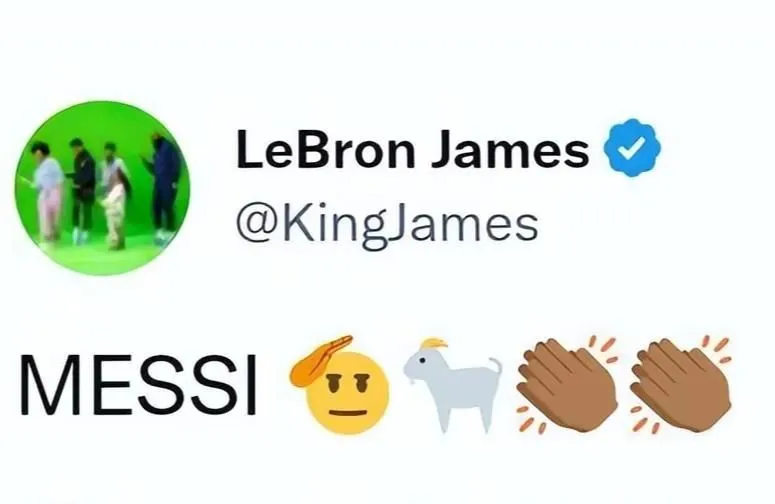
Task: Open LeBron James's circular profile picture
Action: click(103, 188)
